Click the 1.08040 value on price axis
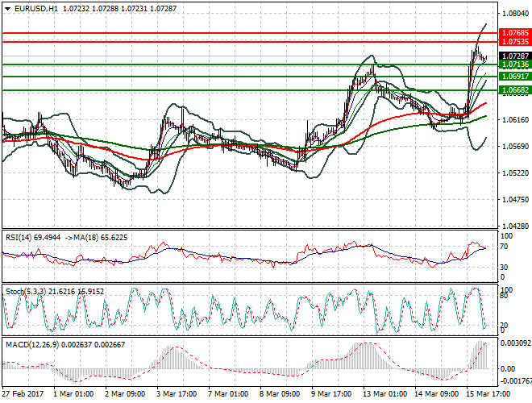 [x=513, y=14]
